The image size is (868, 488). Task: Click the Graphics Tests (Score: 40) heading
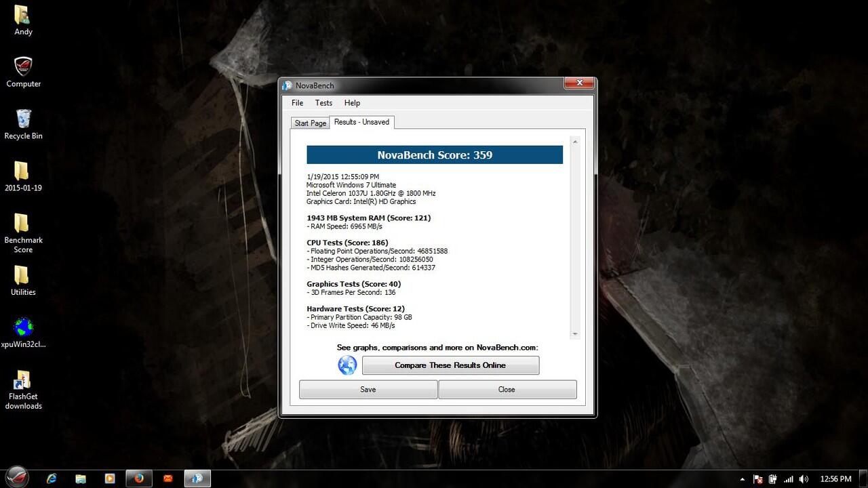pos(354,284)
